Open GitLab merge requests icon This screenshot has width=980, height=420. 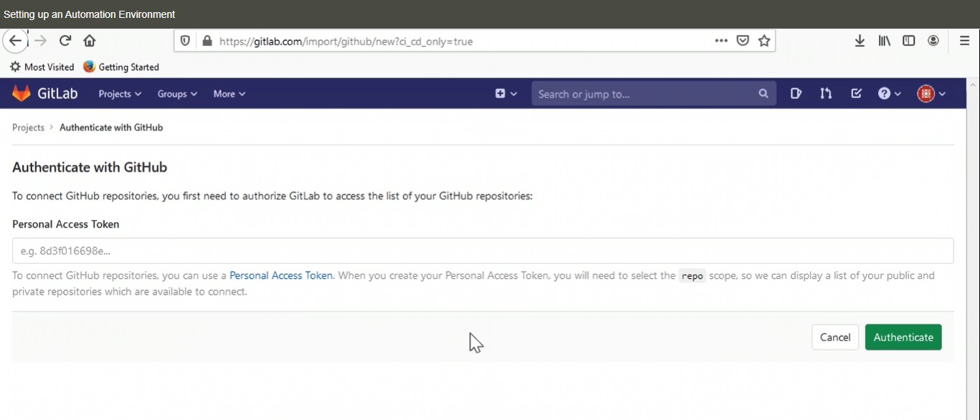826,93
